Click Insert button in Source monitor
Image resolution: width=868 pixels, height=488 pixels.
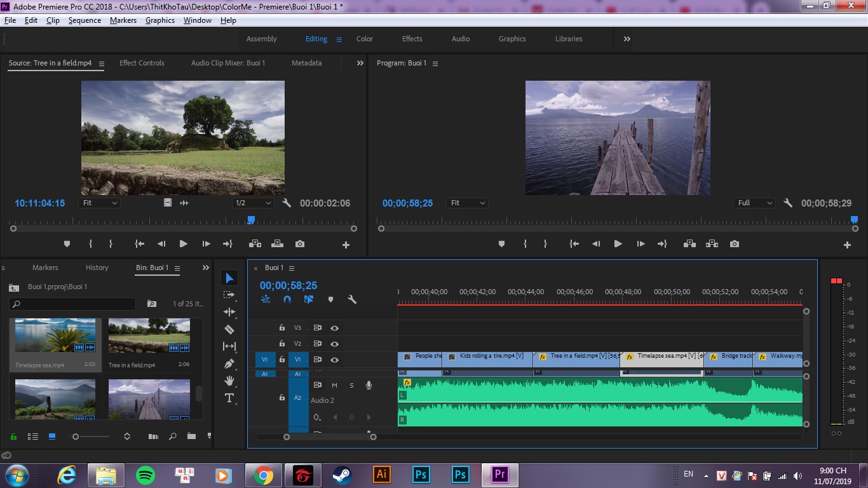(255, 244)
